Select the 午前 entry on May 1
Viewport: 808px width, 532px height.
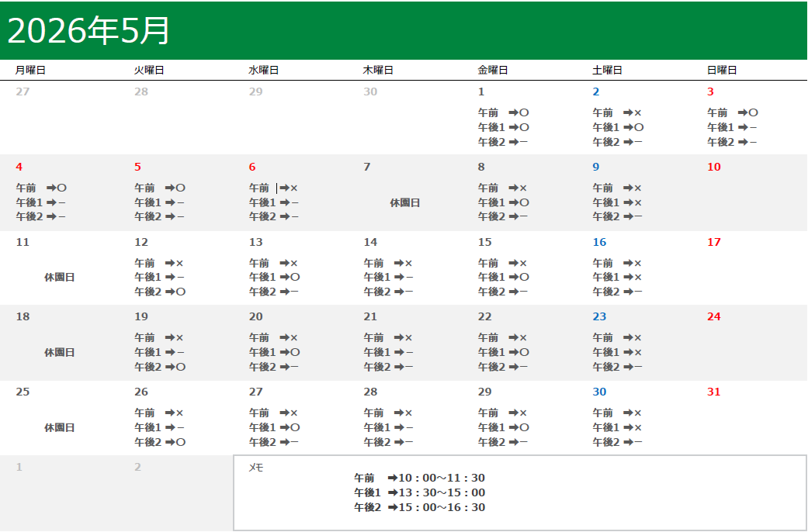(x=503, y=112)
